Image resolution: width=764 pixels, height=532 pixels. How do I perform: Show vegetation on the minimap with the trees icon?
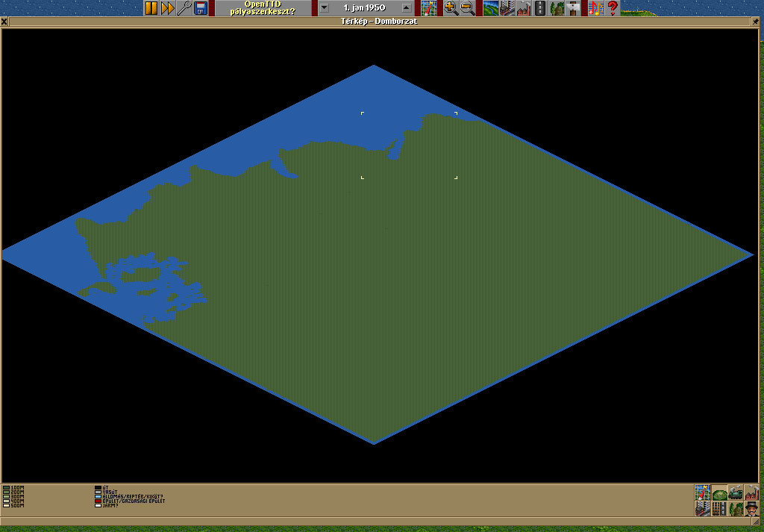pos(735,509)
